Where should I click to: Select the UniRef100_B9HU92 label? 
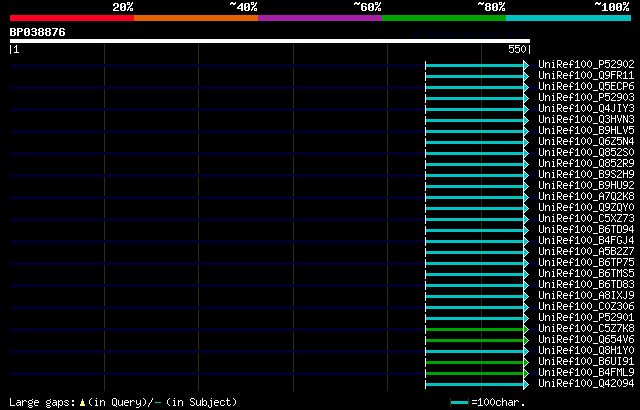586,185
